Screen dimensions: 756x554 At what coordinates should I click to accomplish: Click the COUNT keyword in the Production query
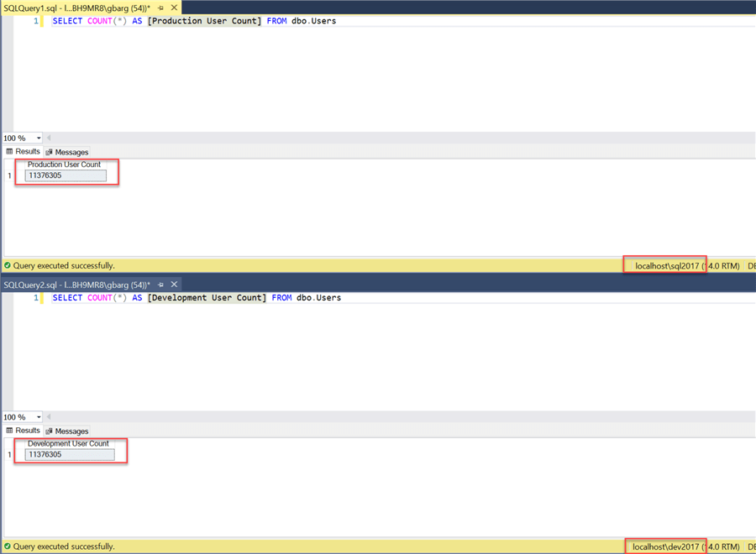(100, 21)
